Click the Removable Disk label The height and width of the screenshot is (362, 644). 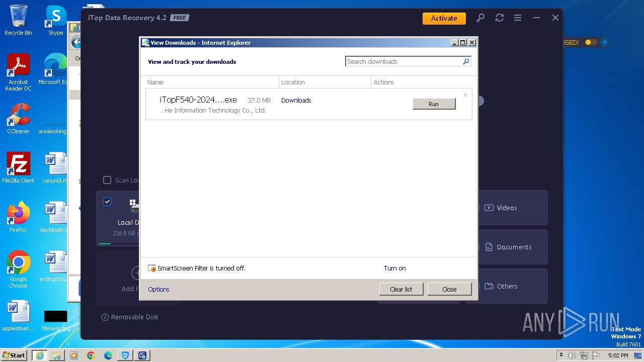tap(134, 317)
